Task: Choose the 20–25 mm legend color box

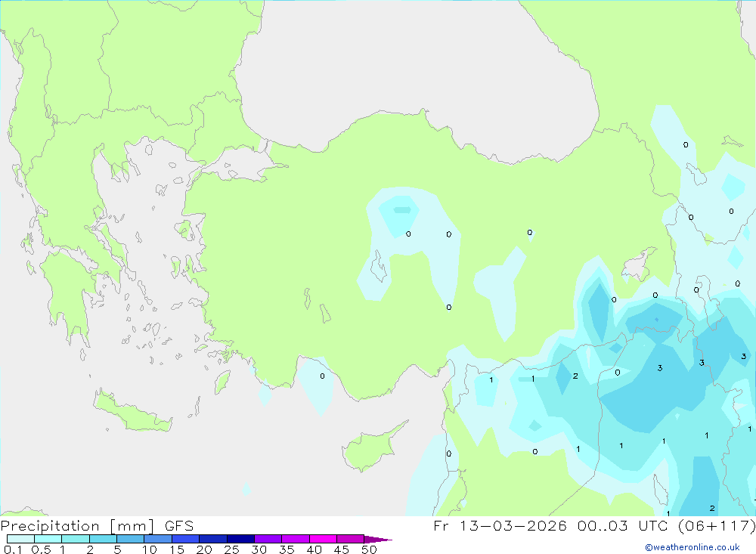Action: (x=213, y=539)
